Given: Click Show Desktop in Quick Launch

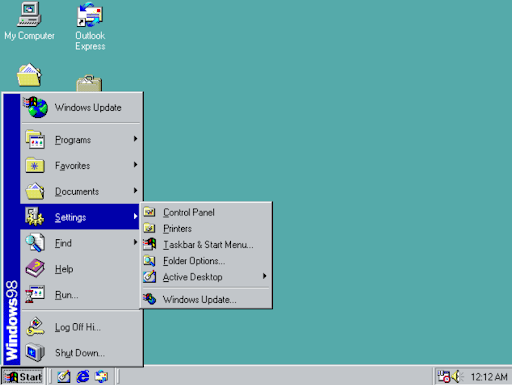Looking at the screenshot, I should point(63,377).
